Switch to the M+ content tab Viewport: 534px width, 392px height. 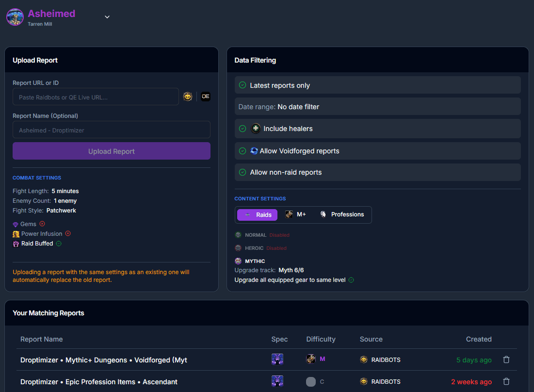click(x=295, y=214)
